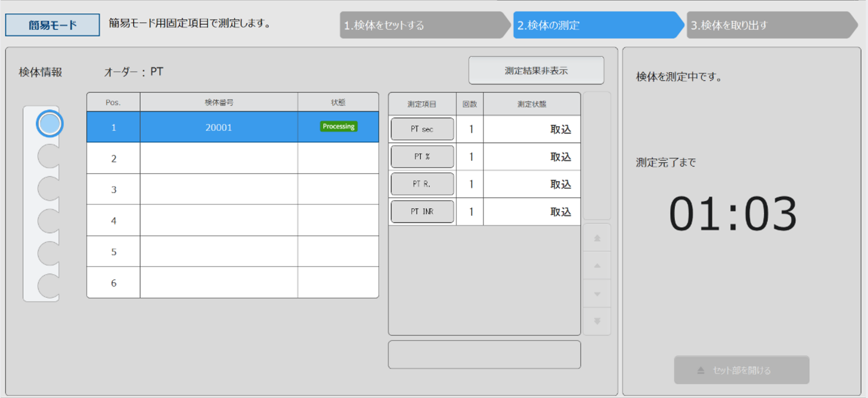Click the scroll up one row arrow
The height and width of the screenshot is (398, 868).
[x=597, y=266]
